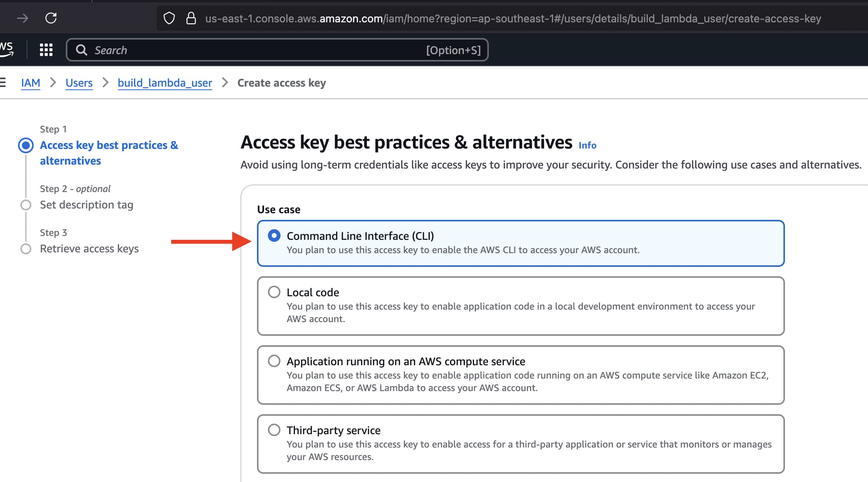Select Application running on AWS compute service
Viewport: 868px width, 482px height.
274,361
